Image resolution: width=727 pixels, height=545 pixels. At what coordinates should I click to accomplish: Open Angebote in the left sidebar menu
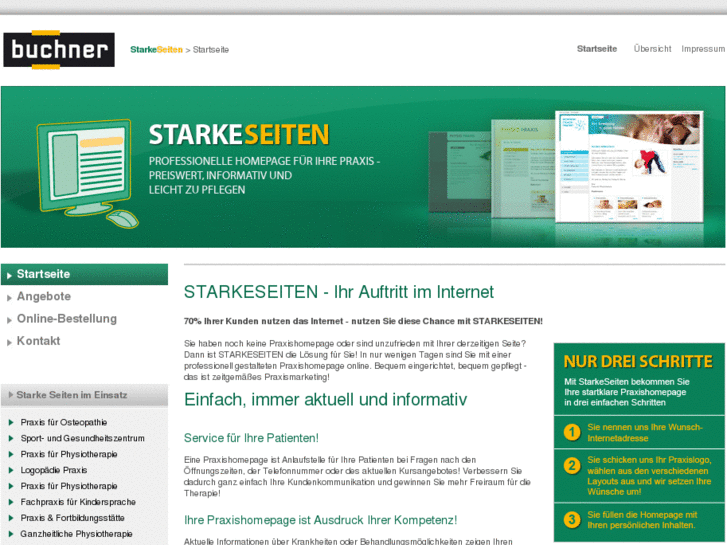coord(44,296)
